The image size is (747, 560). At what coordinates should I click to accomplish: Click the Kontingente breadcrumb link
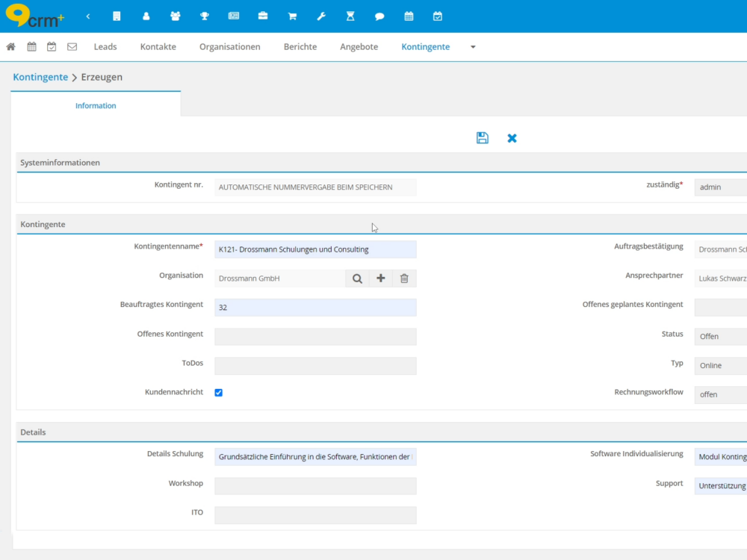40,77
